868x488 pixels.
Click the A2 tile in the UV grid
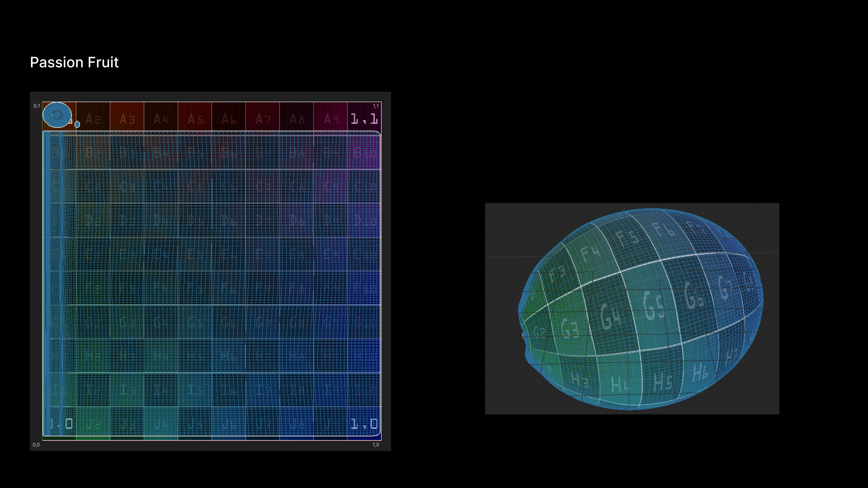pos(93,119)
